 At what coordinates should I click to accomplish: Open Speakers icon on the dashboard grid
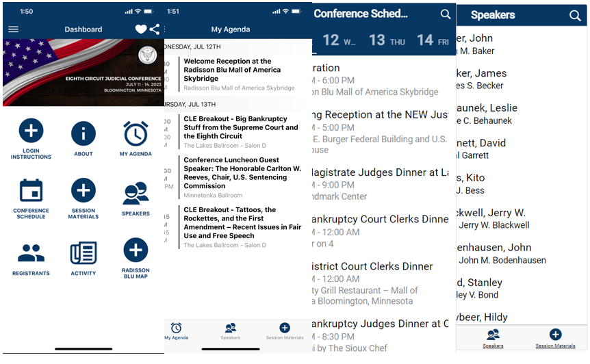[x=136, y=199]
